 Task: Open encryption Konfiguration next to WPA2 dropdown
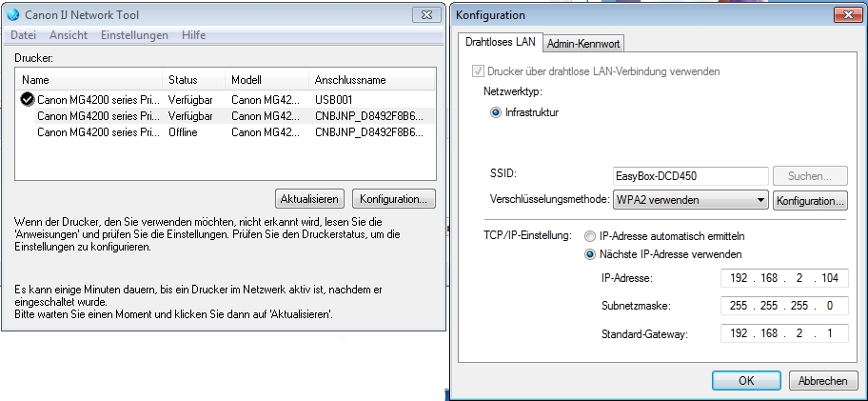(810, 200)
